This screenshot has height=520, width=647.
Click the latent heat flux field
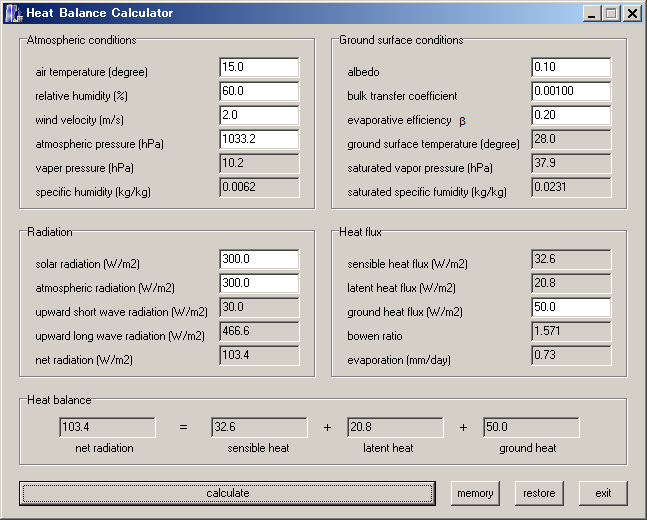571,283
